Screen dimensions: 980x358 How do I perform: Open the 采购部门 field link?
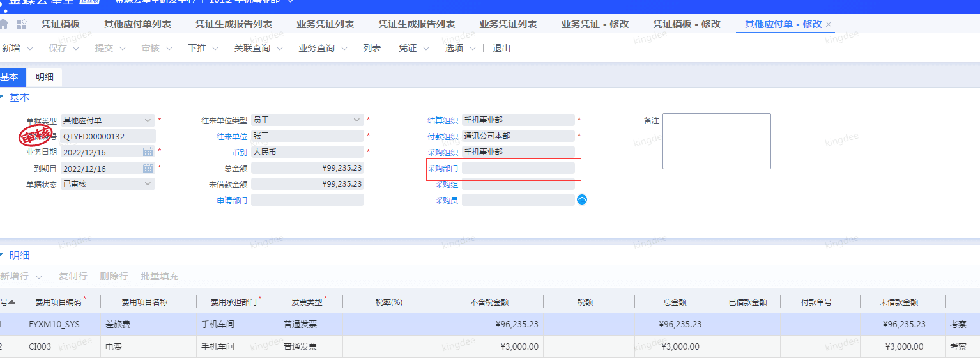[442, 168]
